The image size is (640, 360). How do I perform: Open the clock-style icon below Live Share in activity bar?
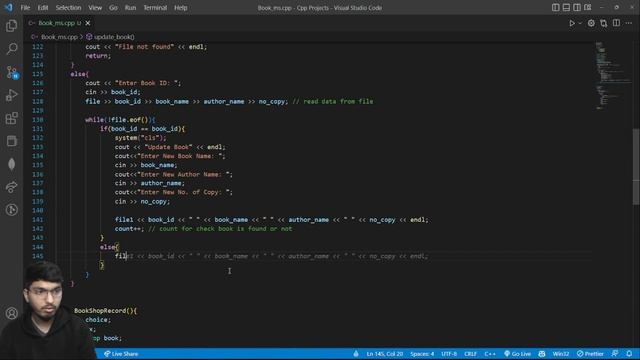(x=11, y=210)
